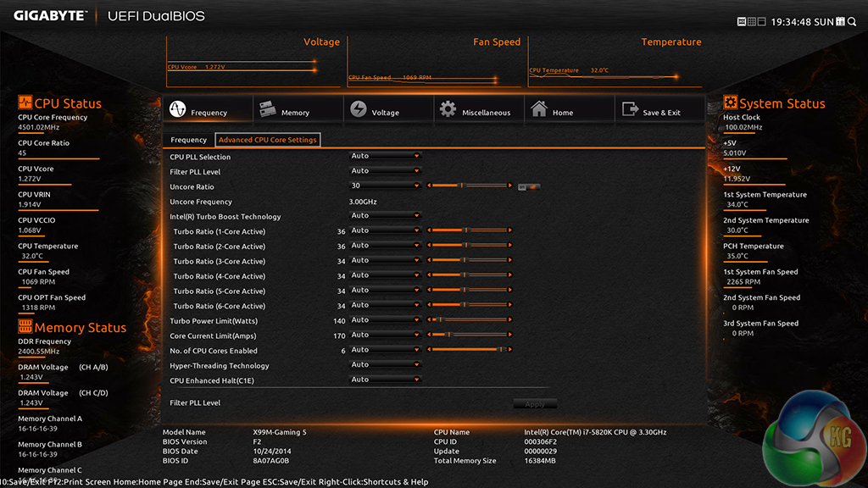
Task: Click the calendar icon next to SUN
Action: [x=840, y=21]
